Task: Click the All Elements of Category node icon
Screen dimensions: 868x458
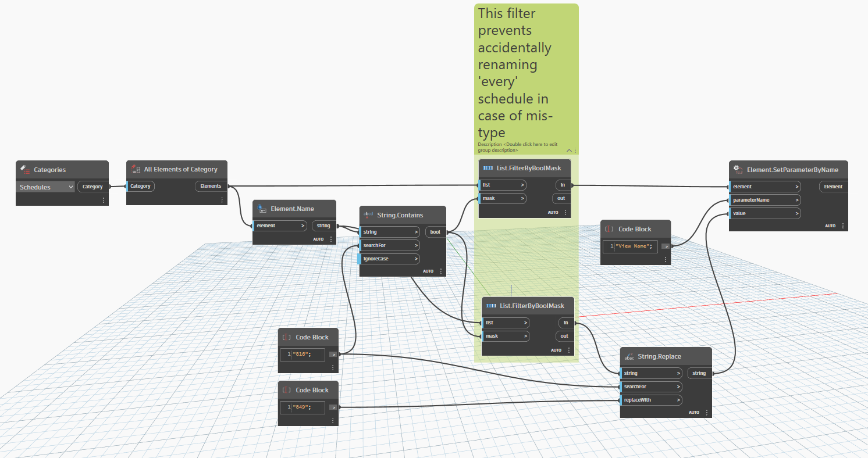Action: (136, 169)
